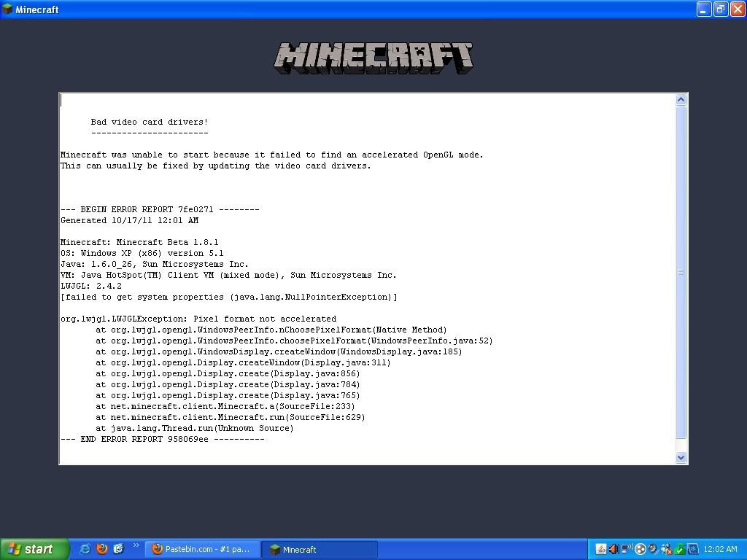This screenshot has height=560, width=747.
Task: Open Messenger tray icon with red X
Action: click(667, 549)
